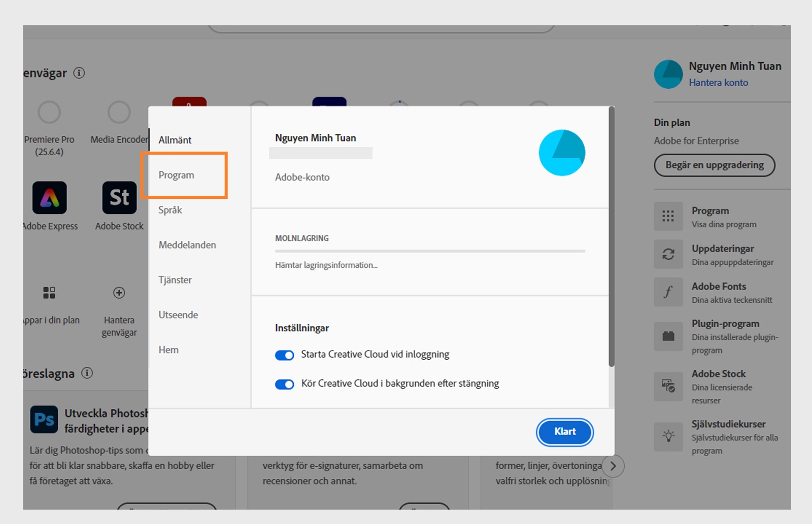The height and width of the screenshot is (524, 812).
Task: Go to the Utseende settings section
Action: point(178,315)
